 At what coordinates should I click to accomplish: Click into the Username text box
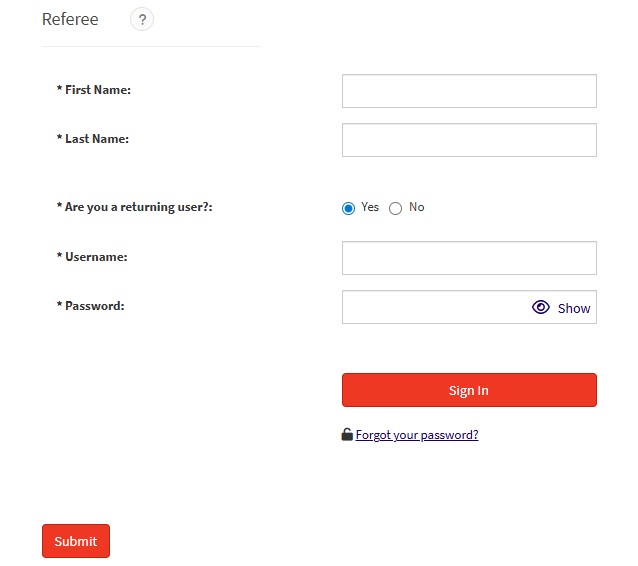[x=469, y=258]
